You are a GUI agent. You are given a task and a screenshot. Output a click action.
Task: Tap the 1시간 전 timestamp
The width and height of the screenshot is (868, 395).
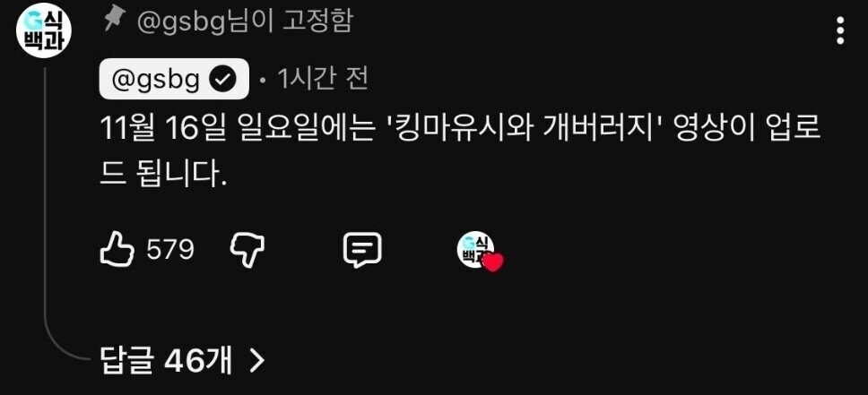coord(322,81)
